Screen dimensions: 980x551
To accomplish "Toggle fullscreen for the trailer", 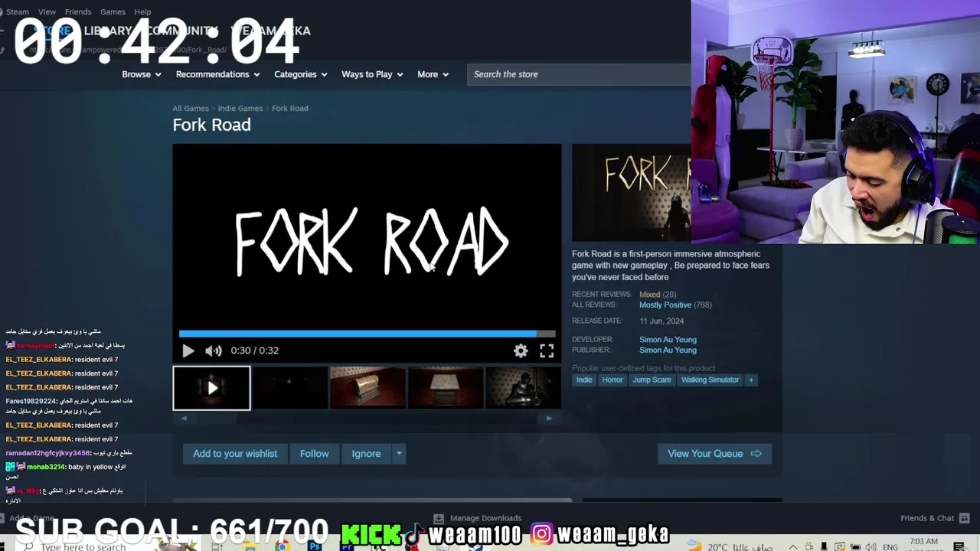I will click(547, 350).
